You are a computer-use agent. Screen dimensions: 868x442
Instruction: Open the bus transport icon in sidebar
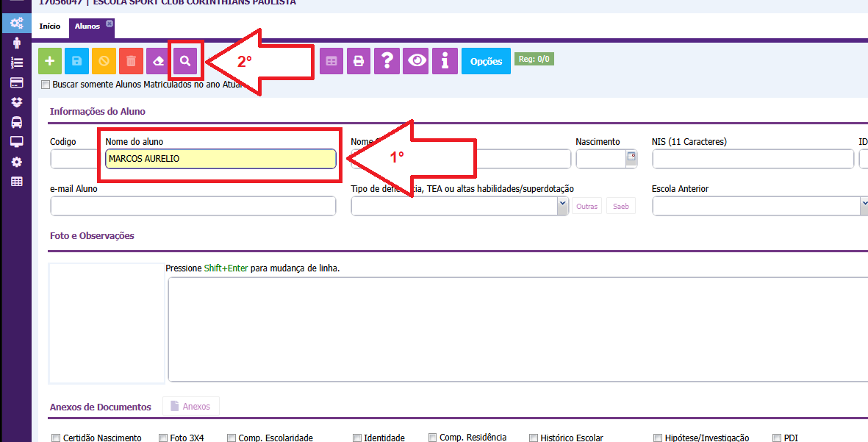pyautogui.click(x=16, y=122)
